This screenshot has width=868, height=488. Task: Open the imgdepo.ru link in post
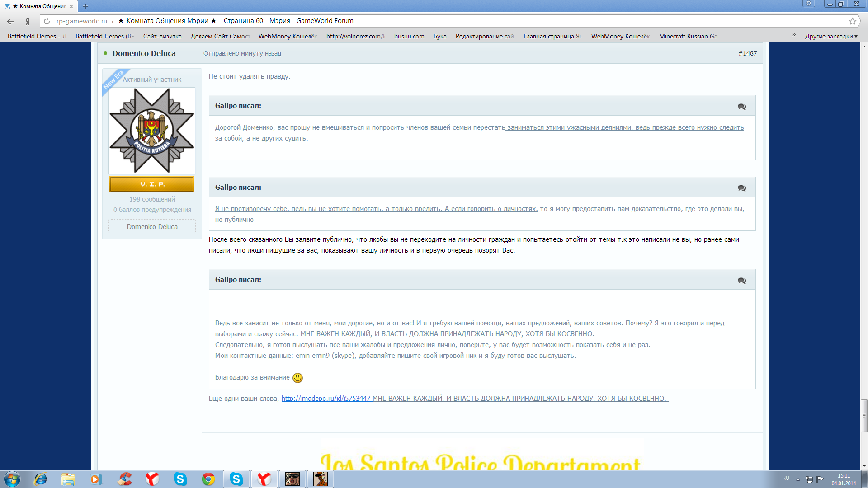coord(325,399)
